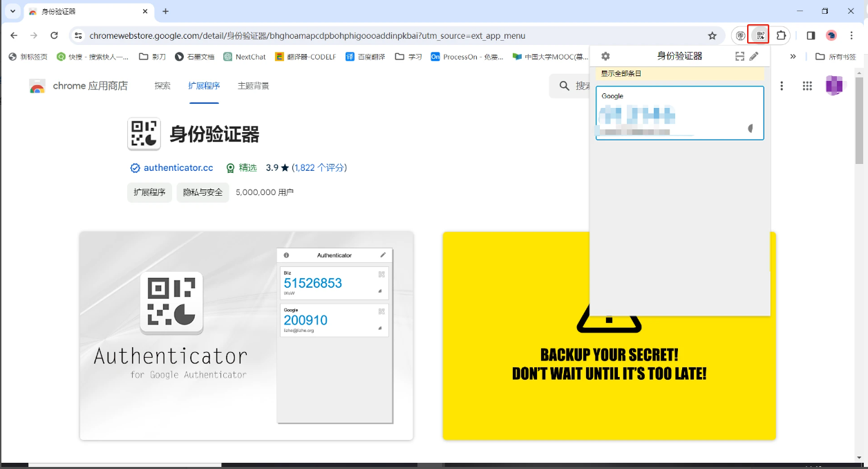Open the 中国大学MOOC bookmark
Image resolution: width=868 pixels, height=469 pixels.
pyautogui.click(x=550, y=57)
